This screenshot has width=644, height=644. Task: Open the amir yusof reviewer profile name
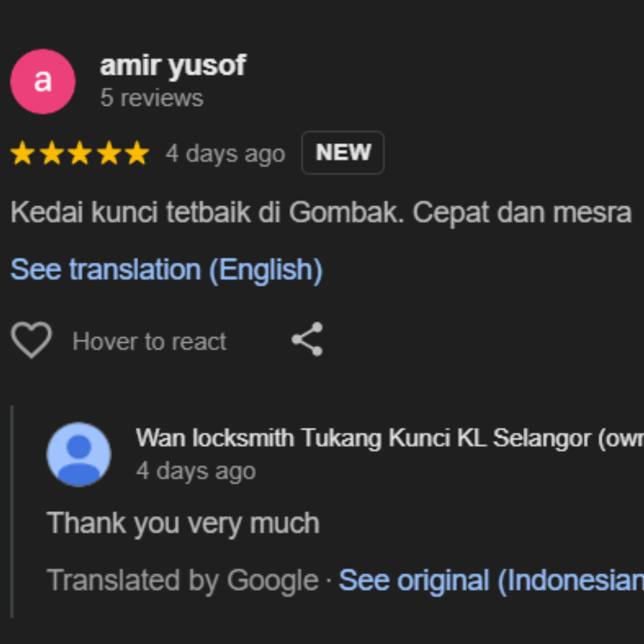pyautogui.click(x=173, y=65)
